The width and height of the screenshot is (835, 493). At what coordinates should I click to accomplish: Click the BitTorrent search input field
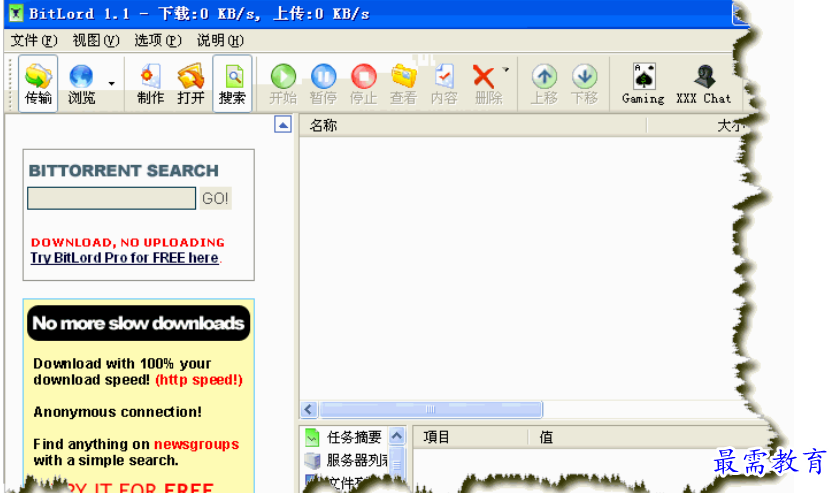tap(111, 198)
